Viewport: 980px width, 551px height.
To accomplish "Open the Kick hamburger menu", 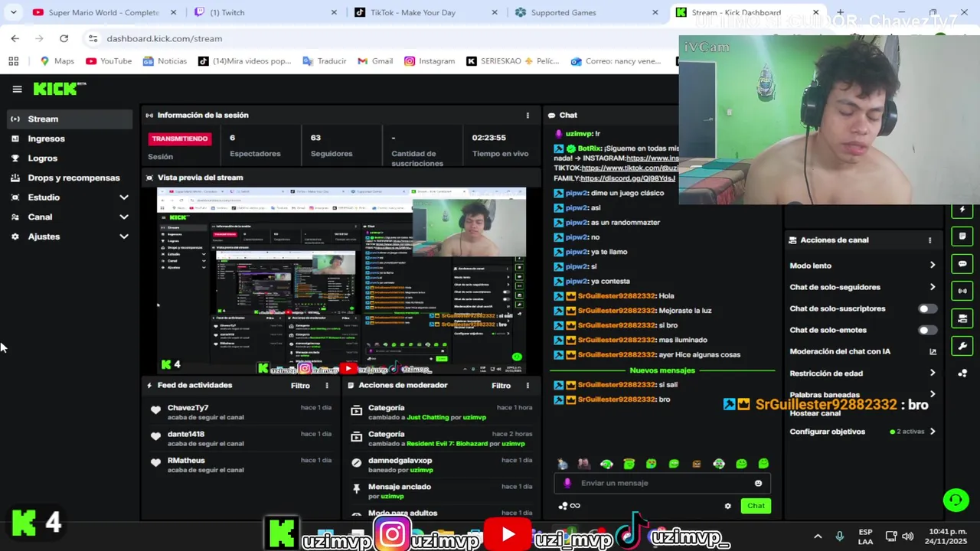I will [17, 89].
